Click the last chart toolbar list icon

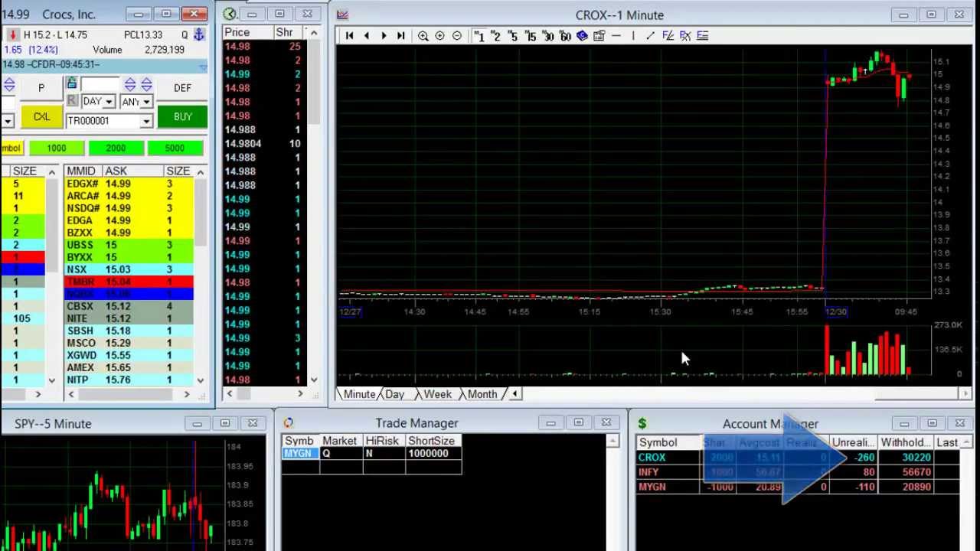point(702,36)
